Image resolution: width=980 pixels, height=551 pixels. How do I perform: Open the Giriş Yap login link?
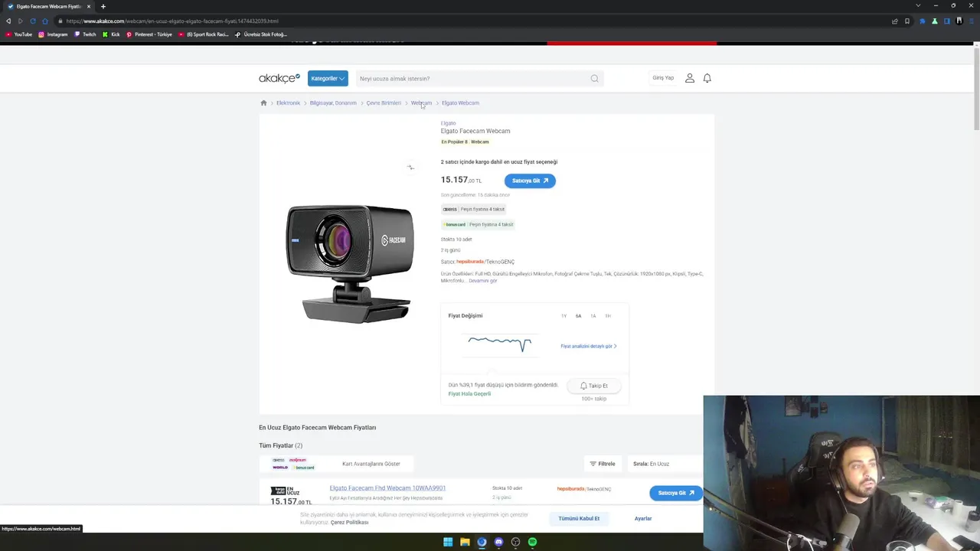[663, 78]
